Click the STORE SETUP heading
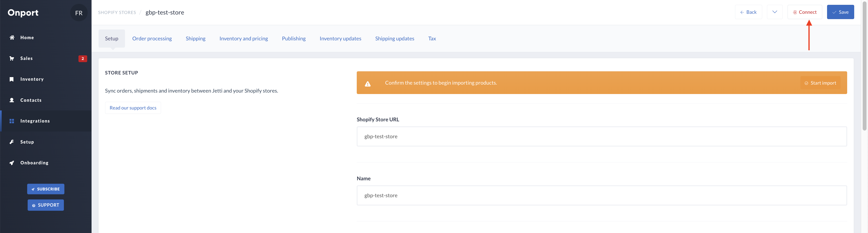The image size is (868, 233). (x=122, y=73)
